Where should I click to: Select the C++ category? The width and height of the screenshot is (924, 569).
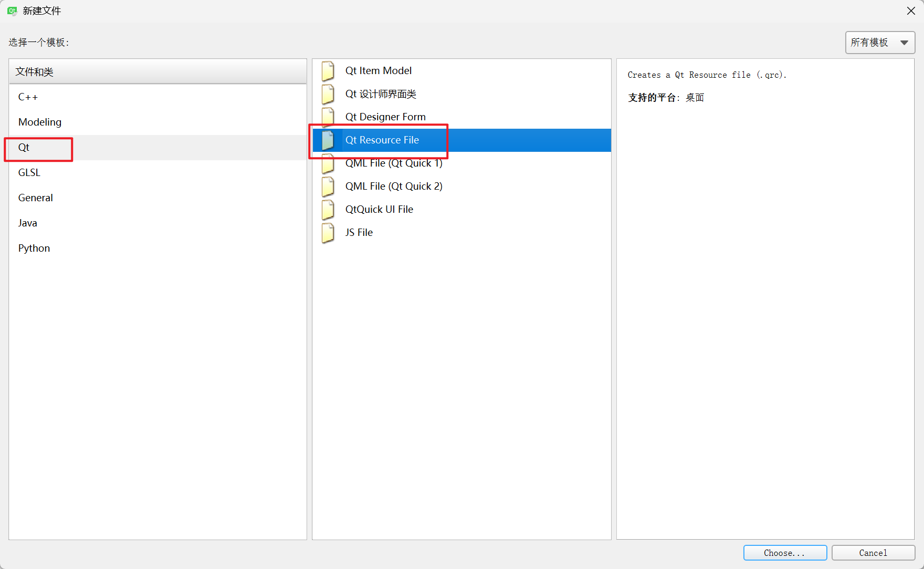tap(157, 97)
